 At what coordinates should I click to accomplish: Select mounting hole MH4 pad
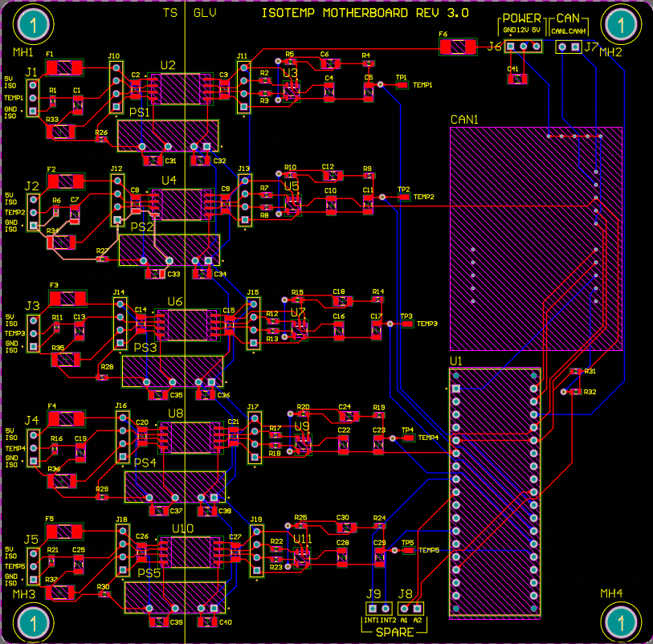click(x=621, y=623)
